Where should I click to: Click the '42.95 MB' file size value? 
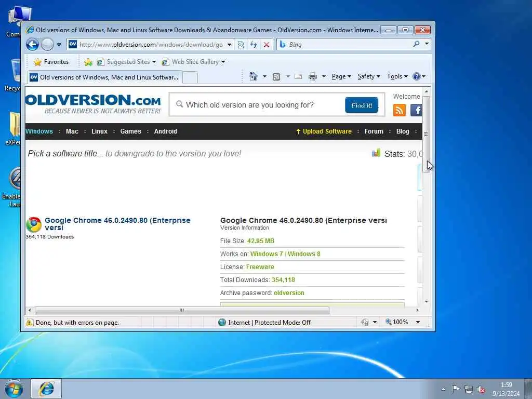pyautogui.click(x=261, y=241)
